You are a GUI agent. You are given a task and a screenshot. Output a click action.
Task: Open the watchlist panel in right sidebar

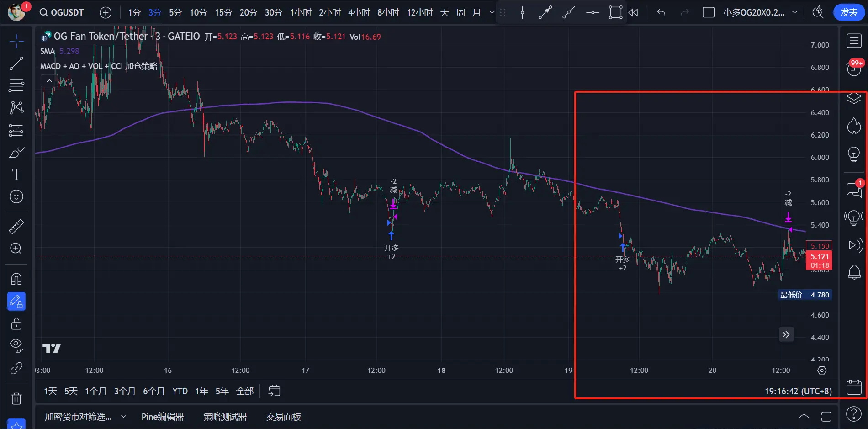(x=854, y=41)
